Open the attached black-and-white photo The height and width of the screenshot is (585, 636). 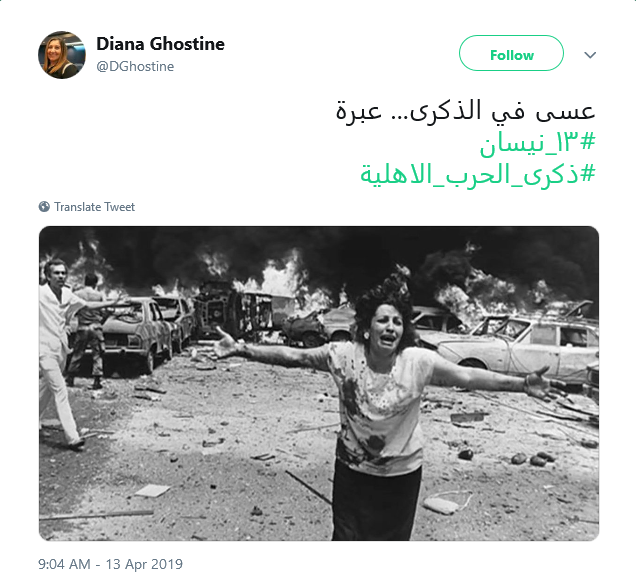coord(319,383)
